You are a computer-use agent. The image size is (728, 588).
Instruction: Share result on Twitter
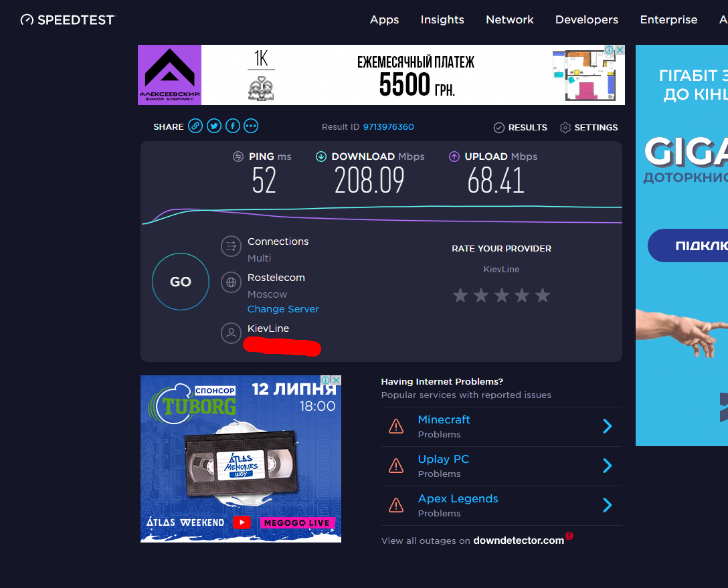(x=214, y=126)
